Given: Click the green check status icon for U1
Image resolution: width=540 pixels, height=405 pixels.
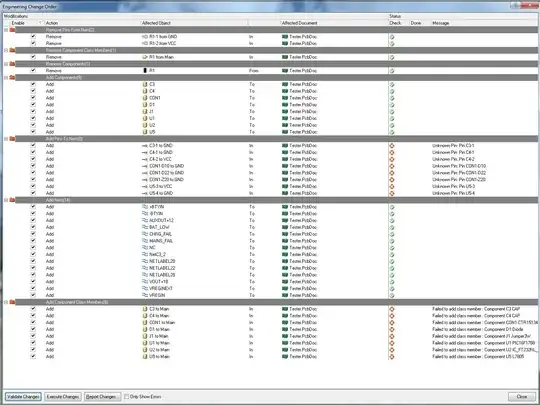Looking at the screenshot, I should tap(392, 118).
